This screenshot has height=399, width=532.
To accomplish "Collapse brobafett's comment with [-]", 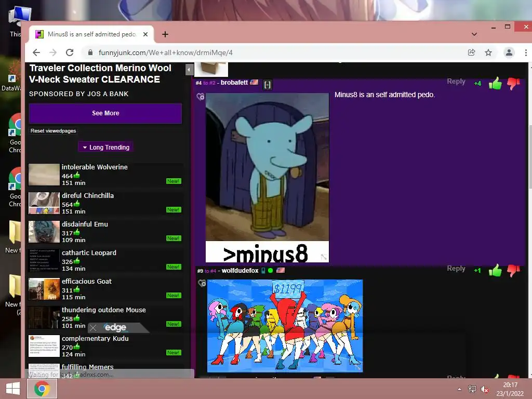I will (268, 85).
